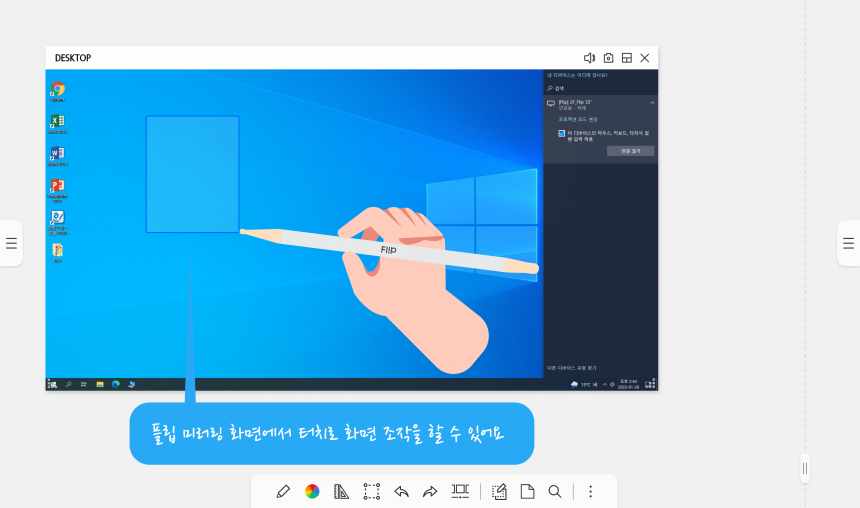Open Chrome from mirrored desktop

pyautogui.click(x=58, y=91)
